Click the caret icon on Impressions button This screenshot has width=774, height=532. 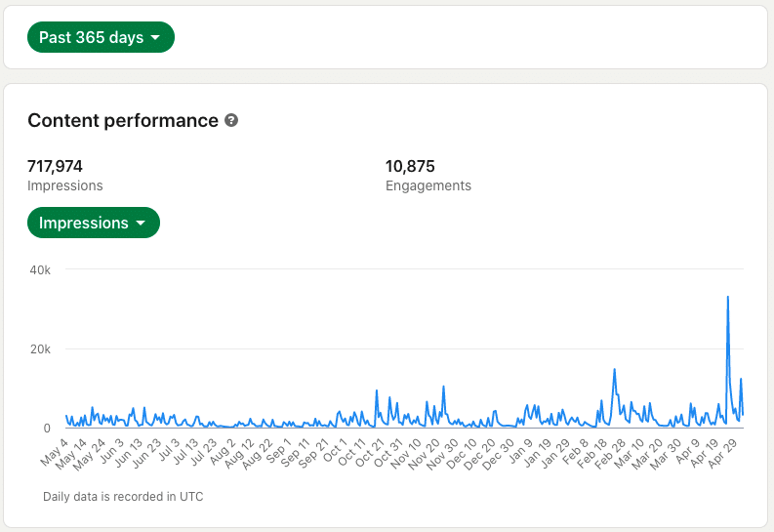point(141,224)
